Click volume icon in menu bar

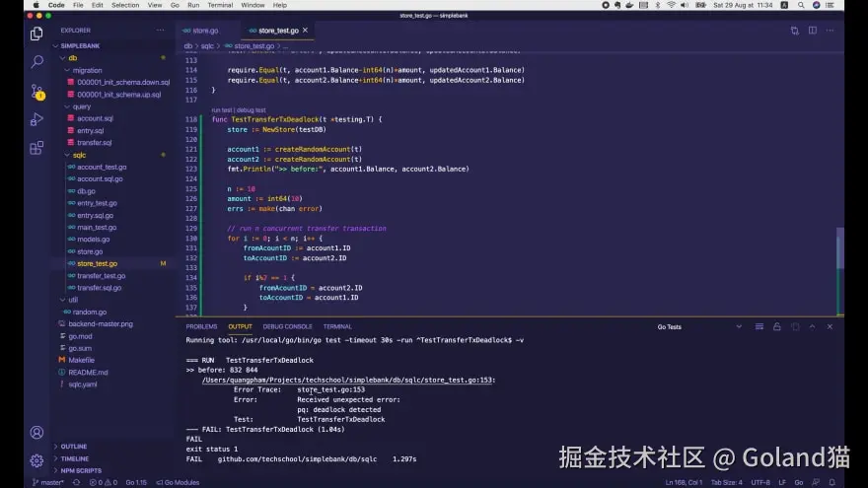pyautogui.click(x=685, y=5)
